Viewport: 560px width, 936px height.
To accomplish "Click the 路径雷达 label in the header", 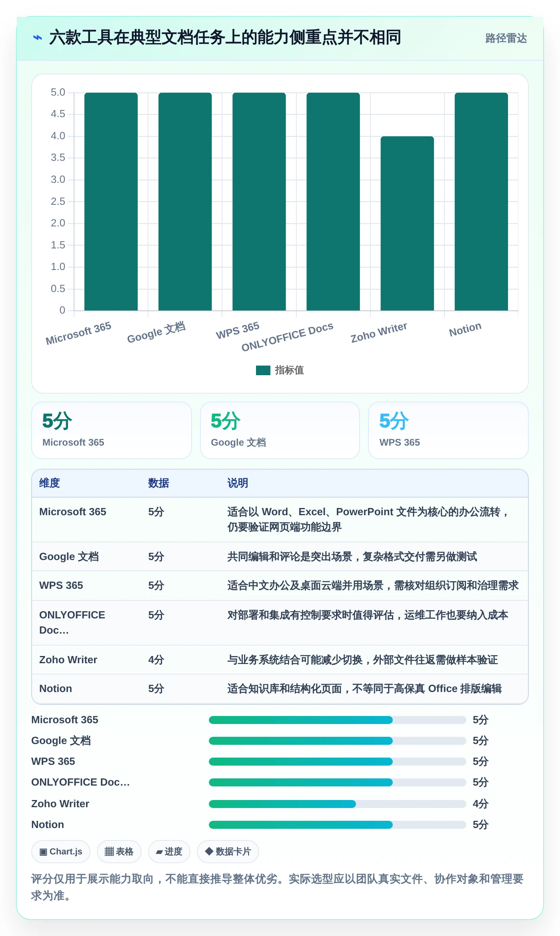I will pyautogui.click(x=506, y=38).
